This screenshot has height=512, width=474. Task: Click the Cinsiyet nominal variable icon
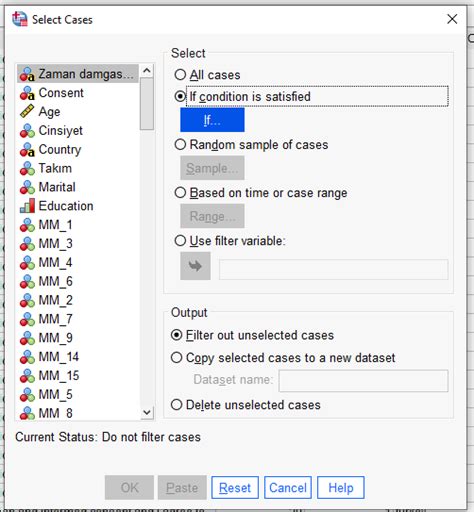(x=27, y=131)
